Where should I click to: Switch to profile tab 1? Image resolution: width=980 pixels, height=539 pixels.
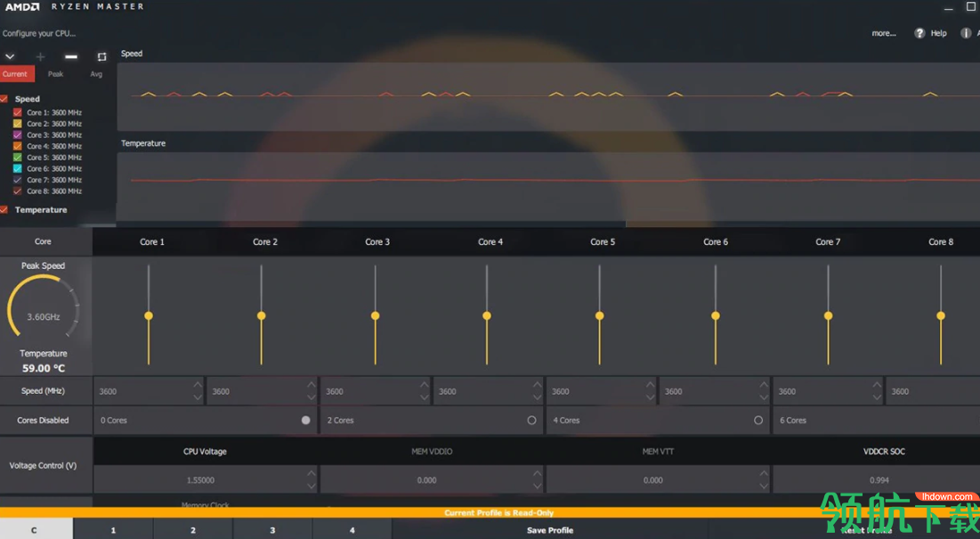pyautogui.click(x=113, y=529)
